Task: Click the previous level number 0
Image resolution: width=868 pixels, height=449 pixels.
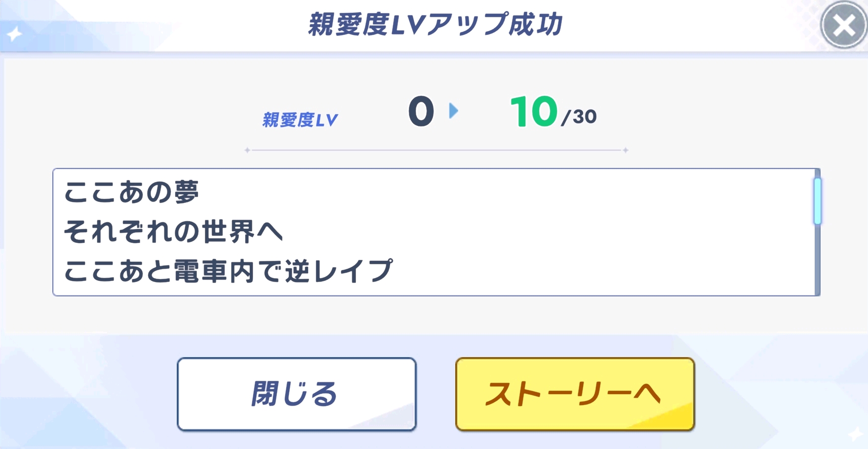Action: [x=421, y=112]
